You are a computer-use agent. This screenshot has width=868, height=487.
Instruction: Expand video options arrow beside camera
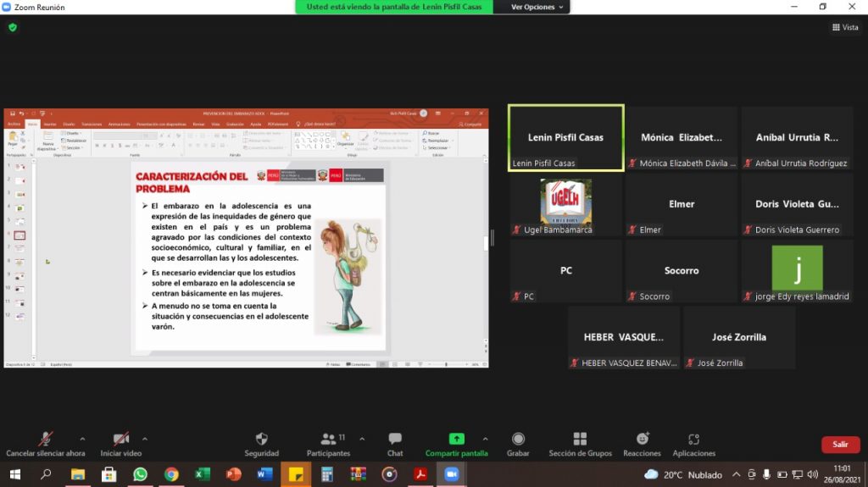(x=145, y=439)
